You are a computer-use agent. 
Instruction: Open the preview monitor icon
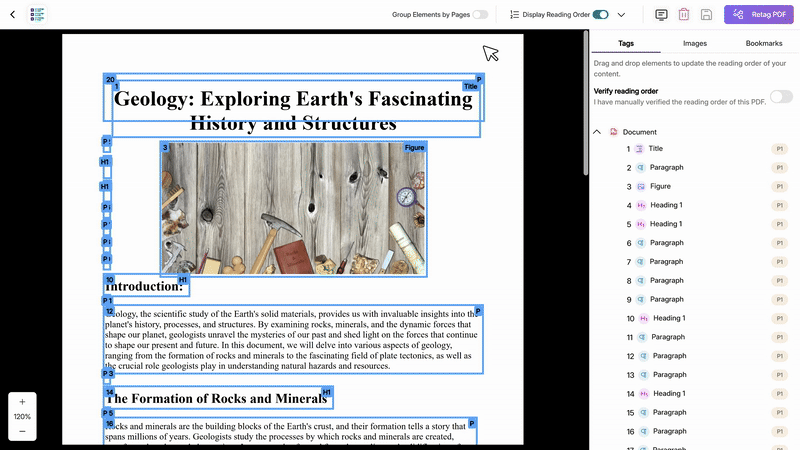point(661,15)
